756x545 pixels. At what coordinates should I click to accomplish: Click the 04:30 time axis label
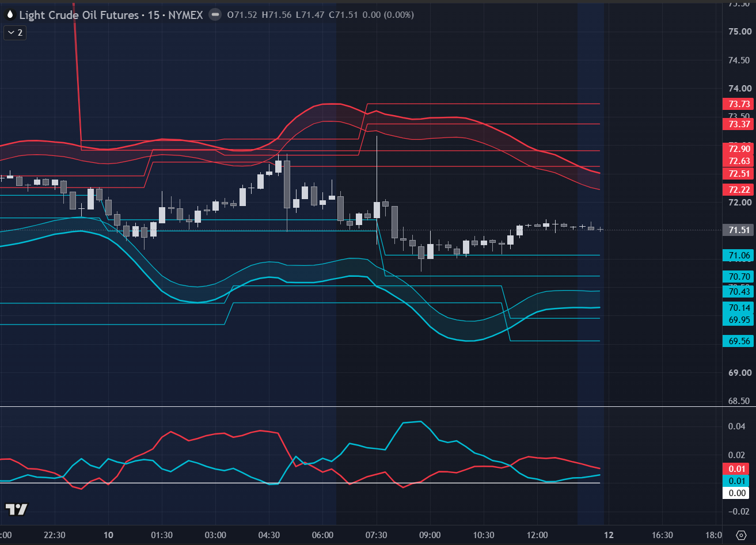(269, 535)
